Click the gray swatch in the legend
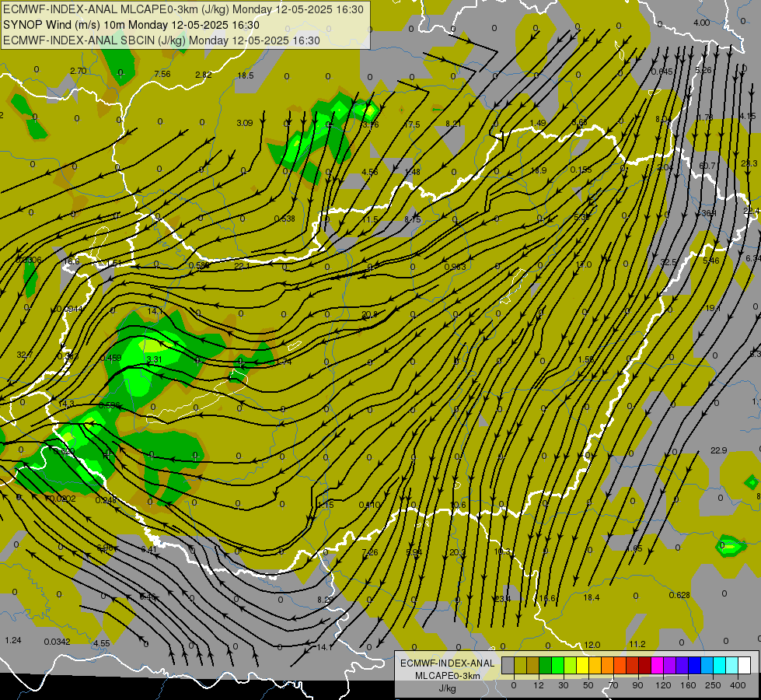 pos(508,665)
